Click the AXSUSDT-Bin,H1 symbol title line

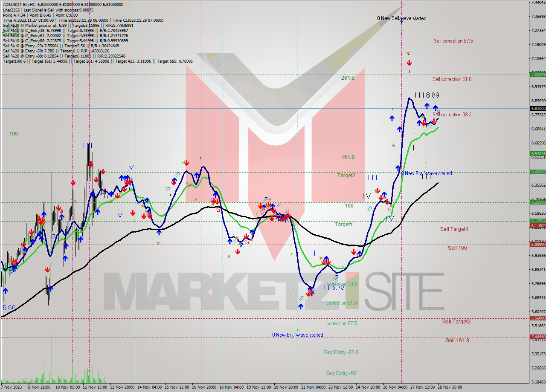pos(63,5)
